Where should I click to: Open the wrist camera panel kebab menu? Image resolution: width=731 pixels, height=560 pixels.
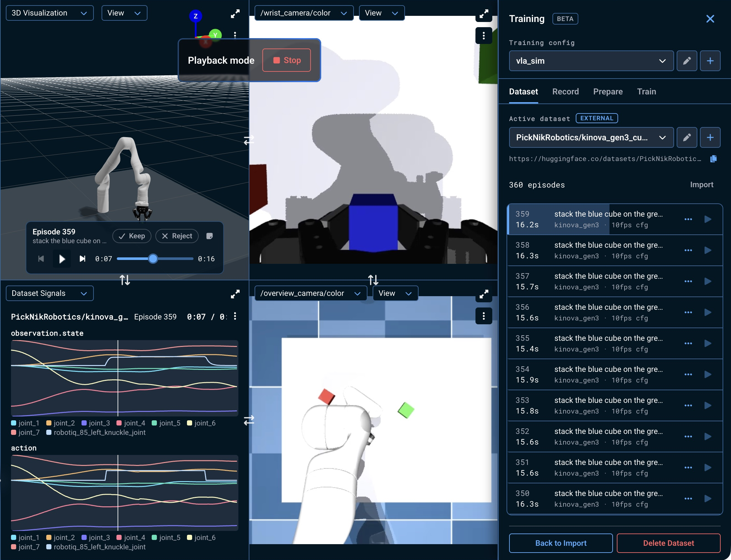(x=484, y=36)
